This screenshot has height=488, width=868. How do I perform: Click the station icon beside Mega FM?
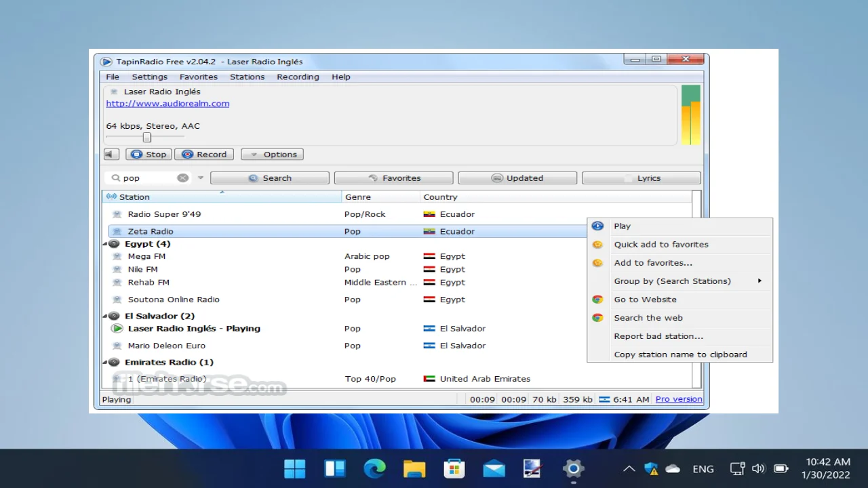click(x=117, y=256)
